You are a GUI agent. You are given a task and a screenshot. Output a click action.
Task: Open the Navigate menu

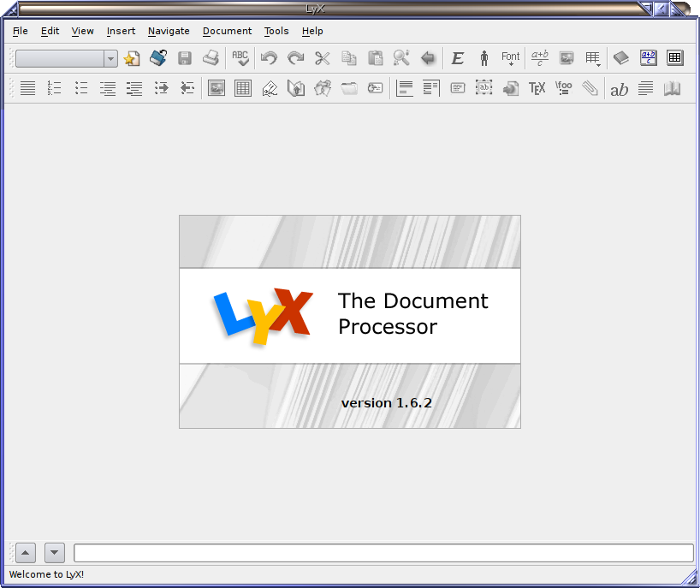(169, 31)
